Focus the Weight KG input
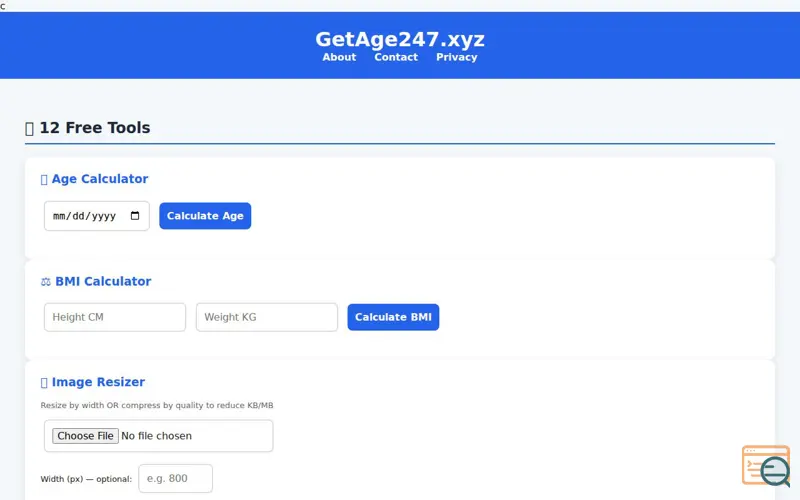The width and height of the screenshot is (800, 500). 267,317
